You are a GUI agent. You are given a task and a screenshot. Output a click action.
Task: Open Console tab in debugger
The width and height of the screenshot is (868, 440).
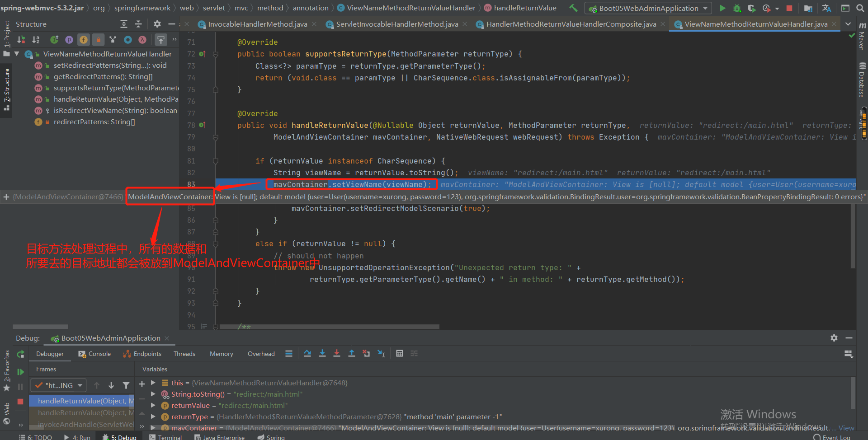pyautogui.click(x=94, y=354)
